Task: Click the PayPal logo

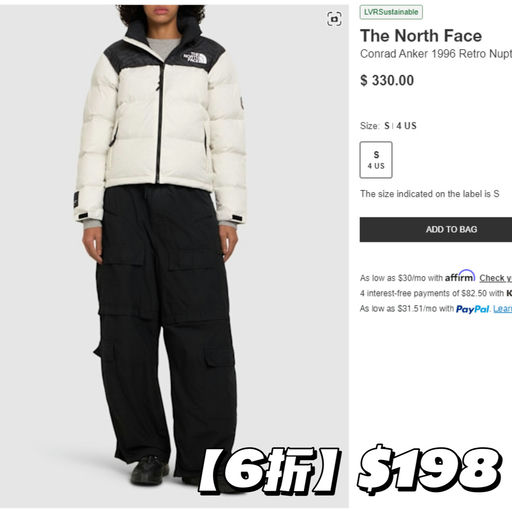Action: tap(473, 309)
